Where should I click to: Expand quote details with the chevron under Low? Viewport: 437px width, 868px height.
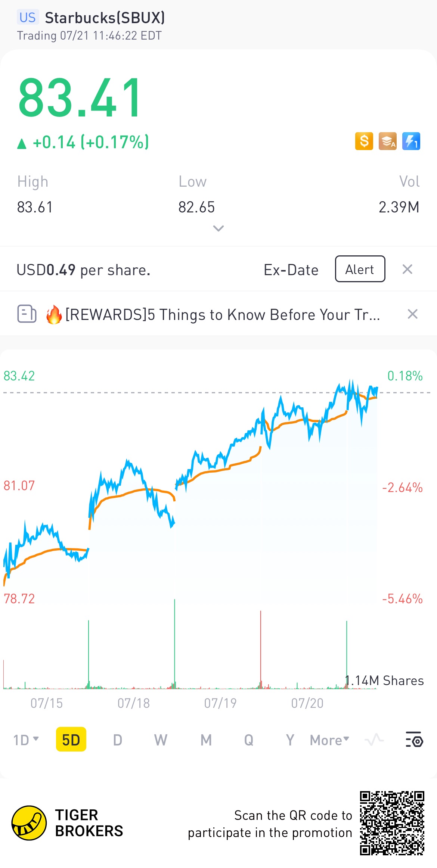tap(218, 228)
